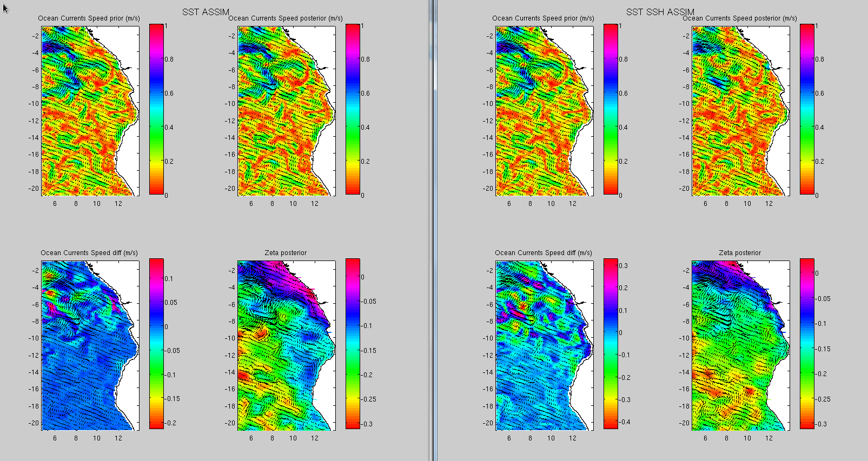Click the "SST ASSIM" figure title
868x461 pixels.
[x=206, y=12]
